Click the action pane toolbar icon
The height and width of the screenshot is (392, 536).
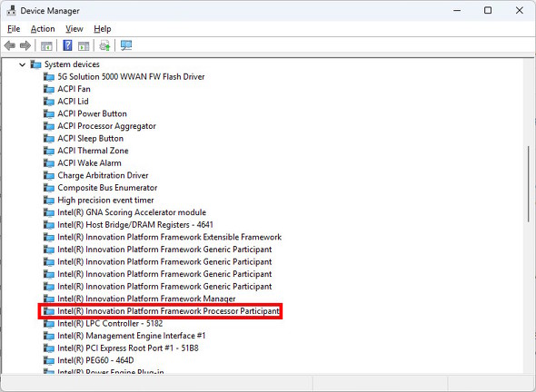(x=84, y=45)
